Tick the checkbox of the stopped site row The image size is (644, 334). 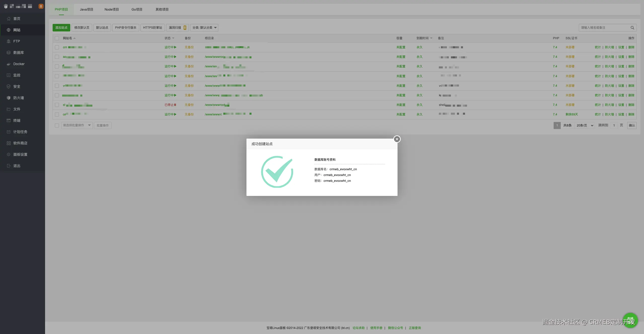(x=57, y=105)
